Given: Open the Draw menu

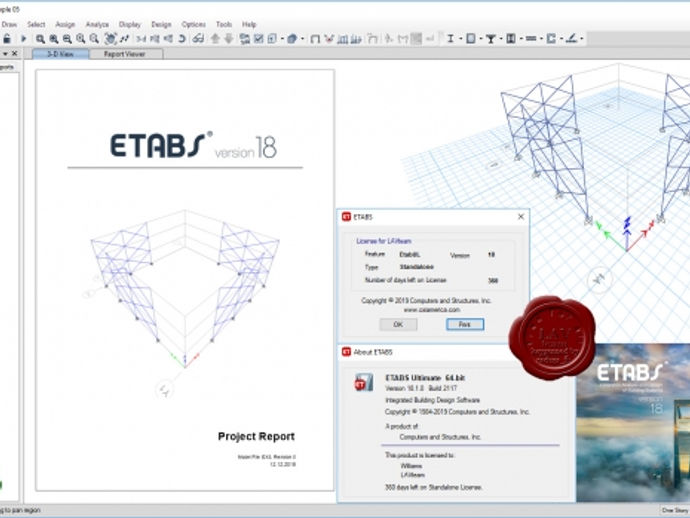Looking at the screenshot, I should pyautogui.click(x=9, y=24).
